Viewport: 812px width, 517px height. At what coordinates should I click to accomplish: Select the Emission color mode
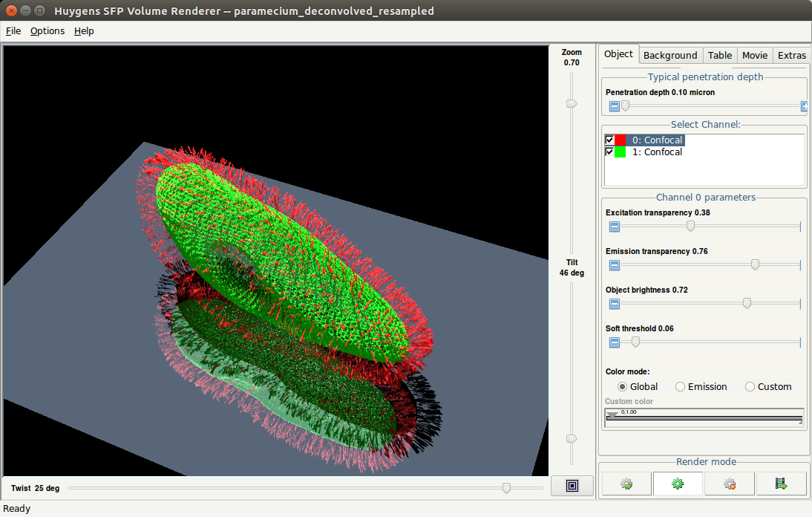coord(681,387)
